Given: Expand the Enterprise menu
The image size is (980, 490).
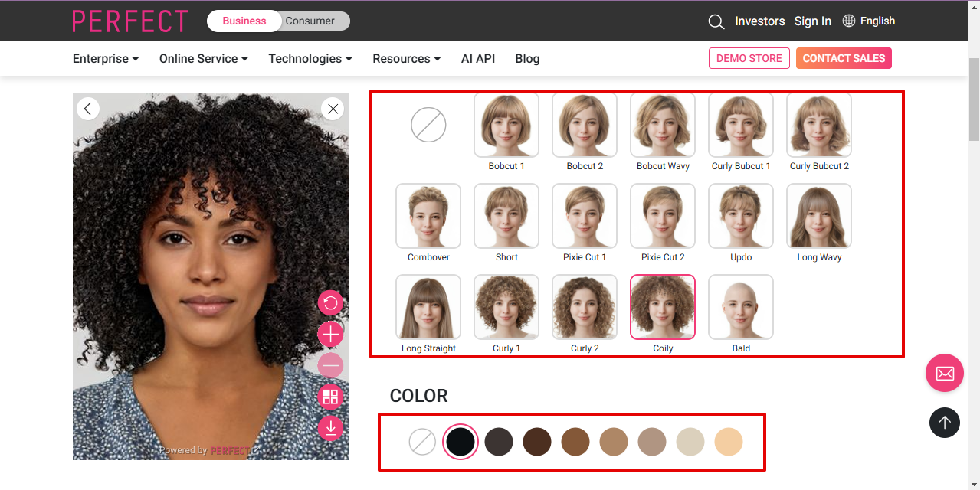Looking at the screenshot, I should pos(106,58).
